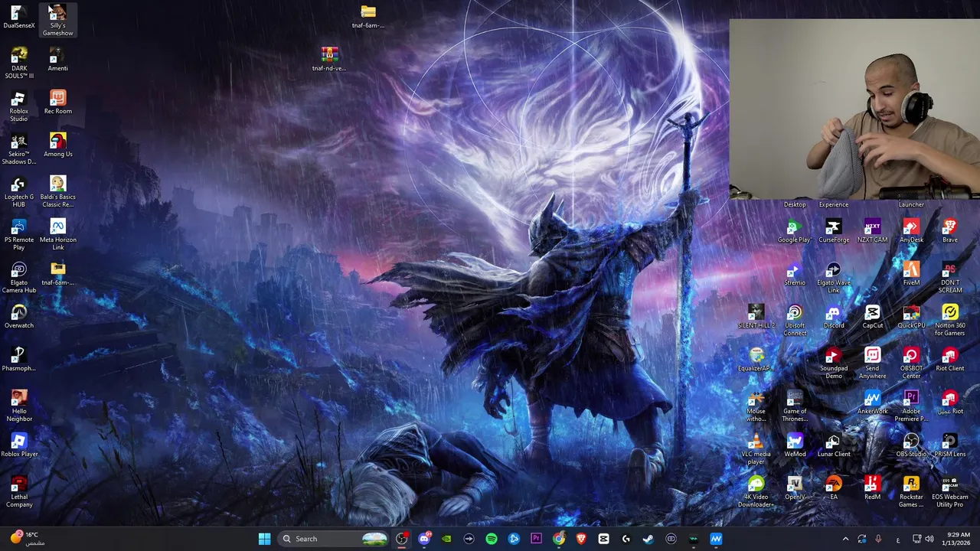Select the Phasmophobia desktop shortcut

coord(19,360)
